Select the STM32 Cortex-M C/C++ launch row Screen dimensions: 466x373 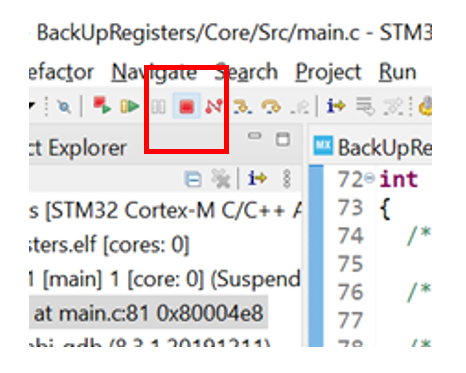(165, 211)
